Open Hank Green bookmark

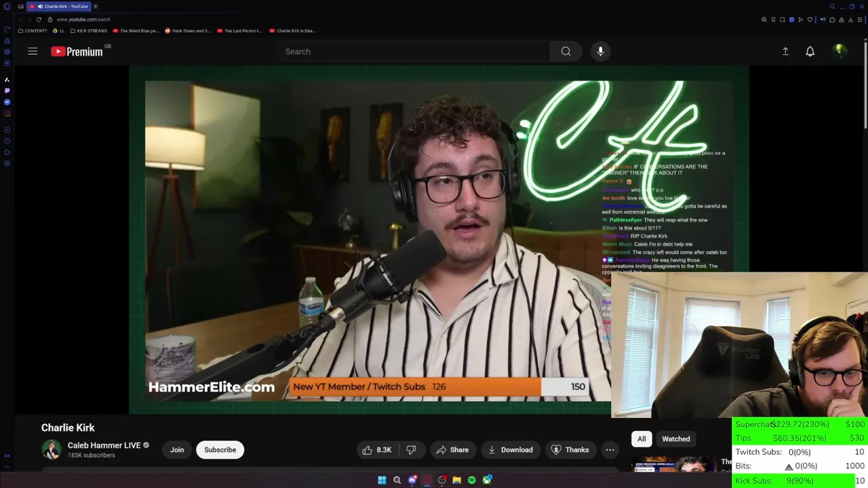click(x=188, y=30)
